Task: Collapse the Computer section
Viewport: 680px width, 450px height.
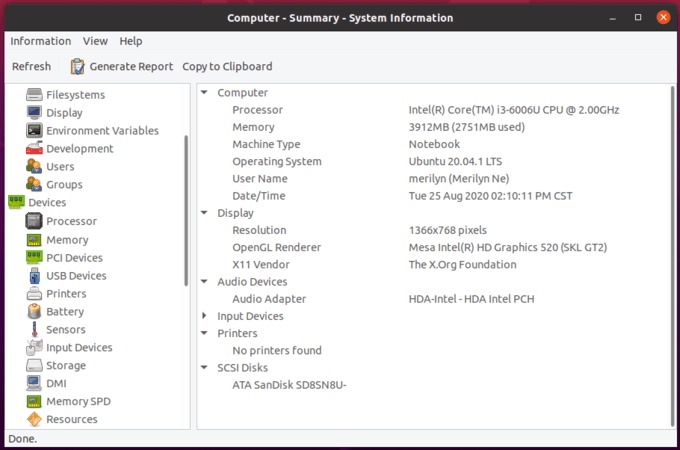Action: 204,92
